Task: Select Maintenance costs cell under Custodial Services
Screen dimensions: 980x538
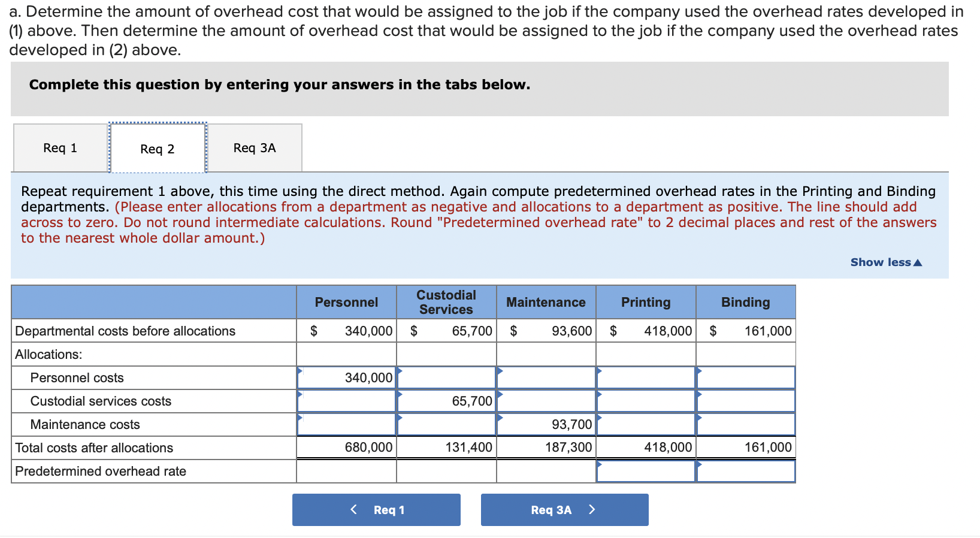Action: [x=447, y=425]
